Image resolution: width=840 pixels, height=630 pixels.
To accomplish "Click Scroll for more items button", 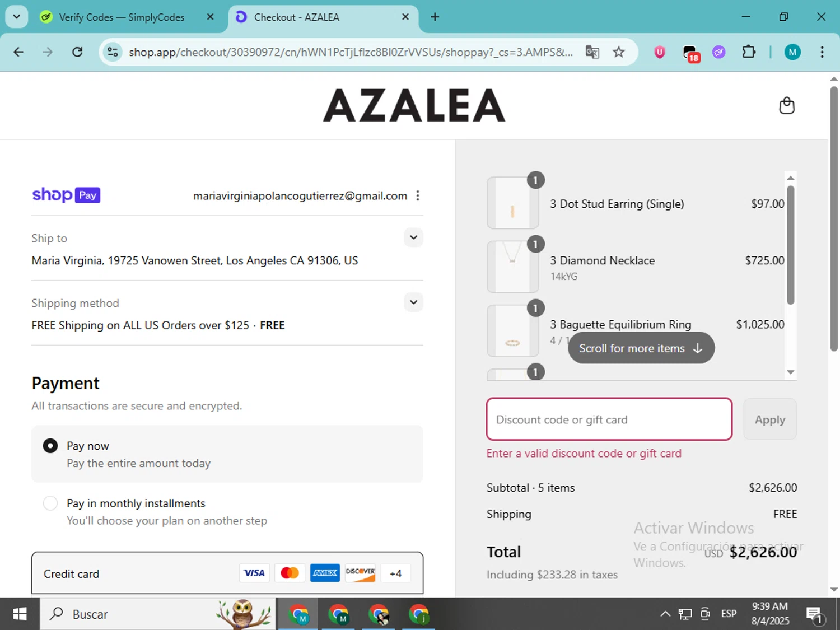I will [x=641, y=348].
